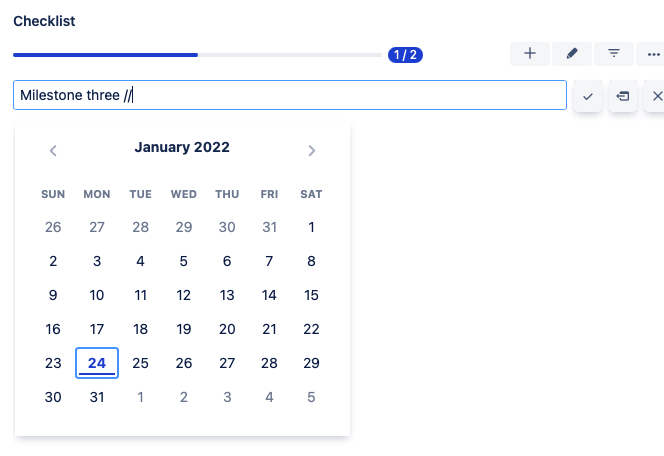This screenshot has height=456, width=664.
Task: Choose January 1 in the calendar
Action: pos(311,227)
